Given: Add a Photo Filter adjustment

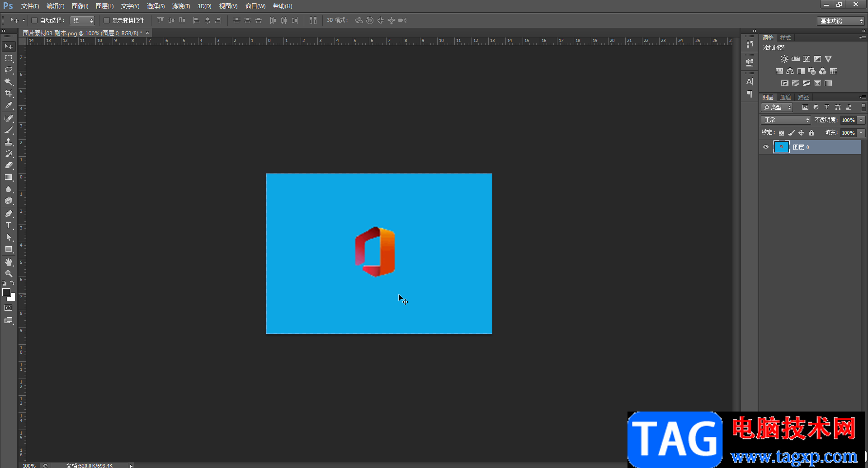Looking at the screenshot, I should [812, 71].
